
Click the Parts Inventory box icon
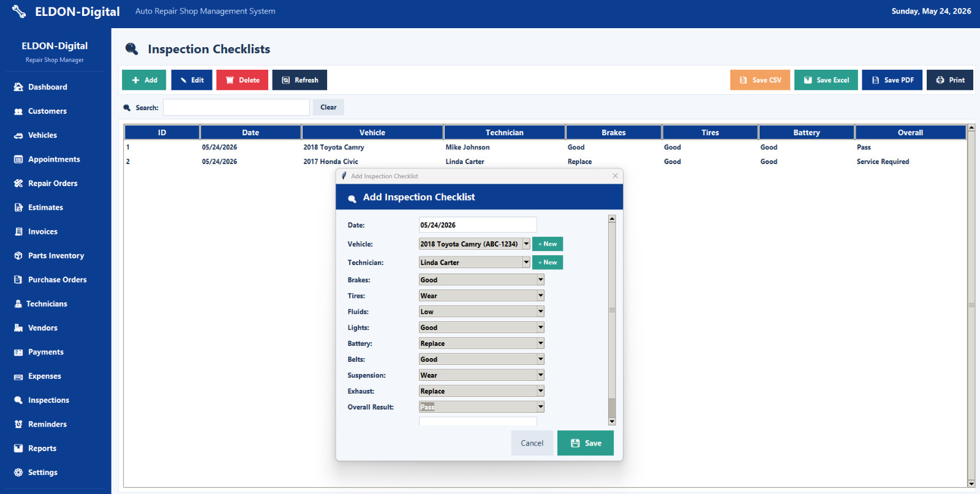(x=18, y=256)
